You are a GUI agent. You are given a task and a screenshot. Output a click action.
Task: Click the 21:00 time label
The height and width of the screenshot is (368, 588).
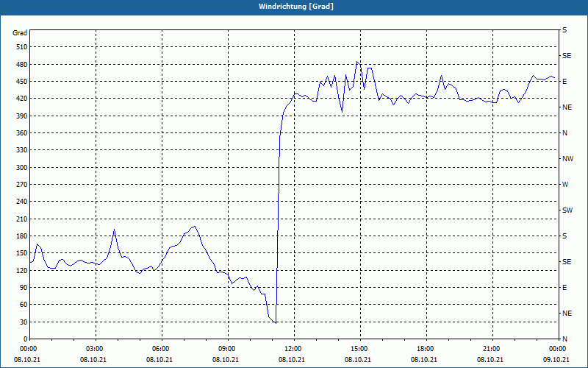point(492,348)
